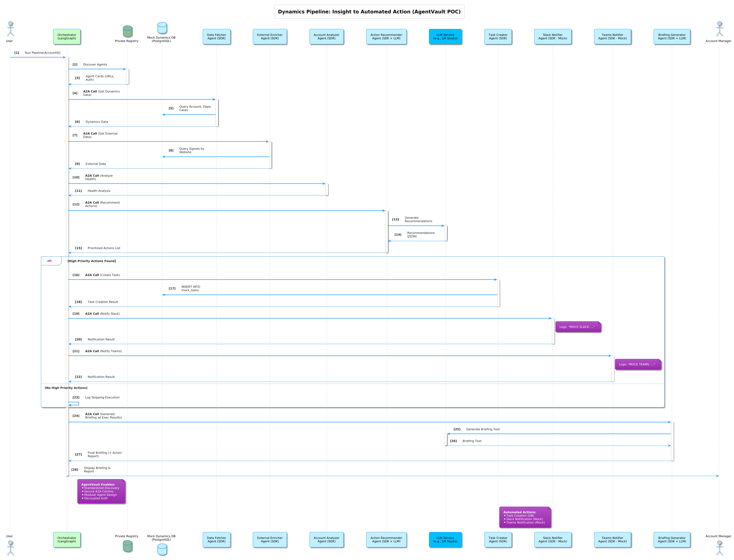Click the 'Briefing Text' reply label
This screenshot has height=560, width=734.
point(472,441)
